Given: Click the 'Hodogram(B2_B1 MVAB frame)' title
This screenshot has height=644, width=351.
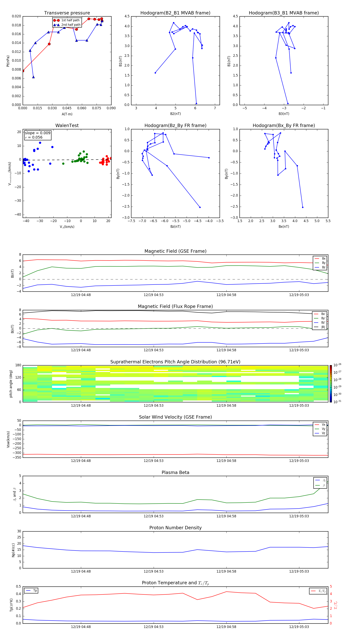Looking at the screenshot, I should 175,13.
